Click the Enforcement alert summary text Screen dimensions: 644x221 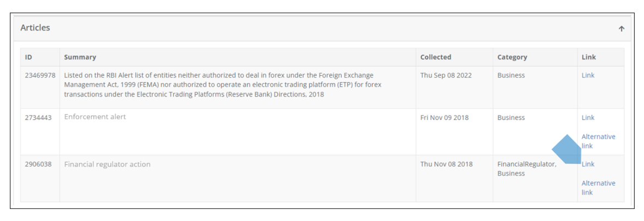[95, 117]
